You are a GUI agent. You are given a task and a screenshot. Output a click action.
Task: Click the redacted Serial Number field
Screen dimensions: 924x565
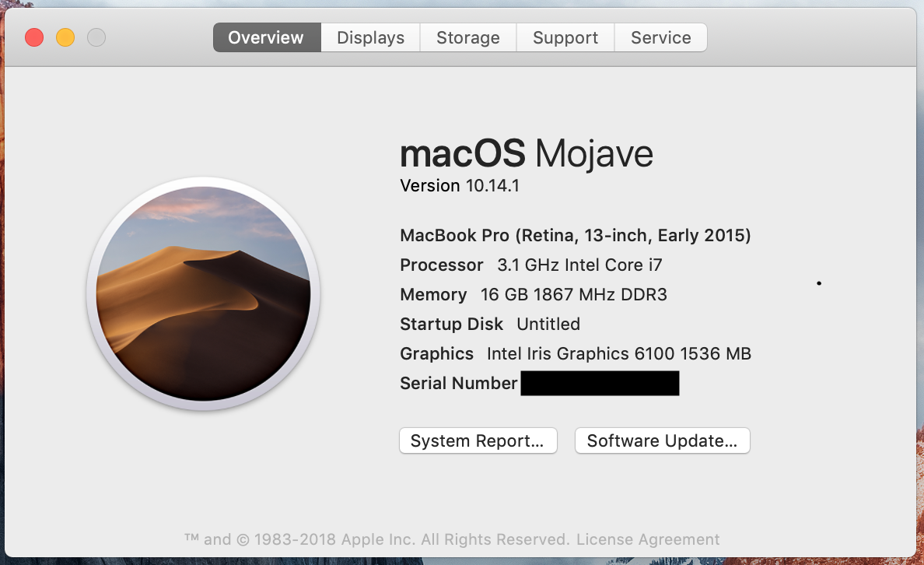(599, 383)
